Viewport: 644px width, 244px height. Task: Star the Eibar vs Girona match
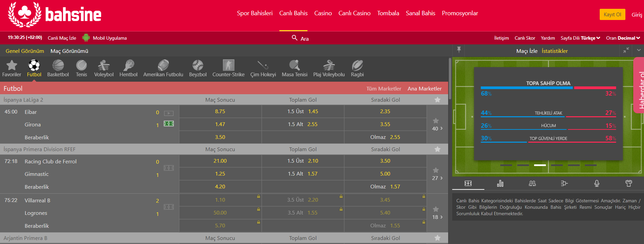pyautogui.click(x=436, y=121)
